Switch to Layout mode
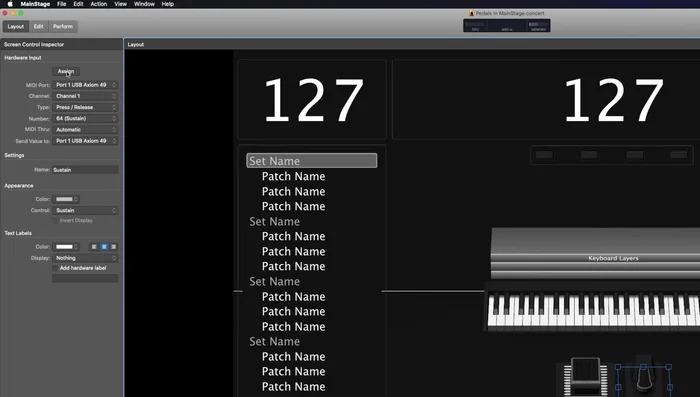 pyautogui.click(x=16, y=26)
